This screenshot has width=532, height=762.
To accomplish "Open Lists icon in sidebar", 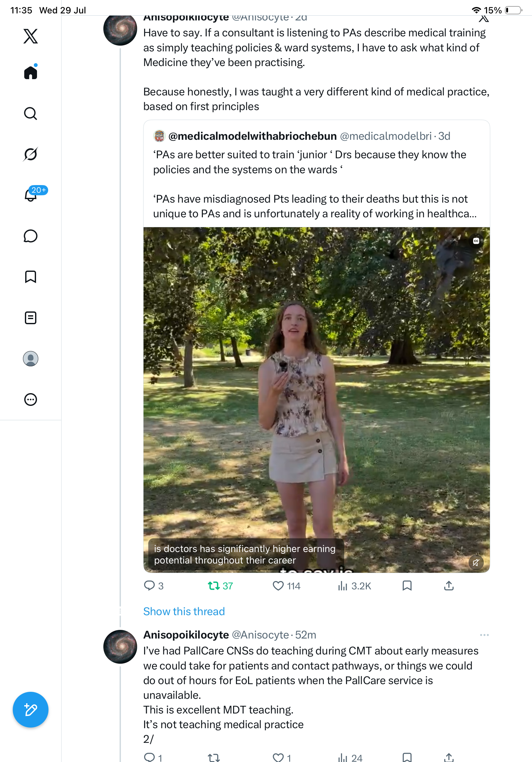I will [x=31, y=317].
